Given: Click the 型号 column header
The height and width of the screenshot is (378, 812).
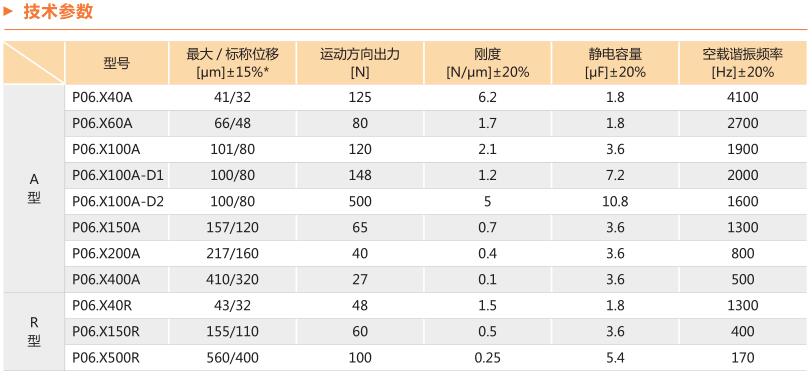Looking at the screenshot, I should pos(117,63).
